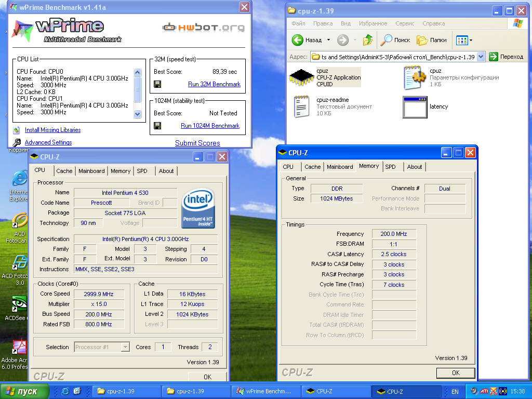Screen dimensions: 532x399
Task: Select the latency application file
Action: click(425, 107)
